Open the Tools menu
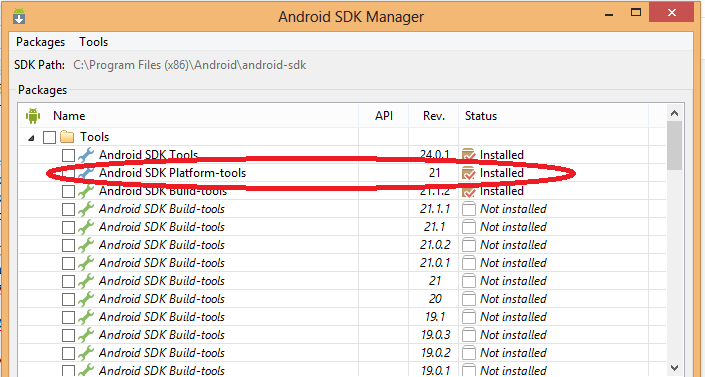Screen dimensions: 705x377 94,42
